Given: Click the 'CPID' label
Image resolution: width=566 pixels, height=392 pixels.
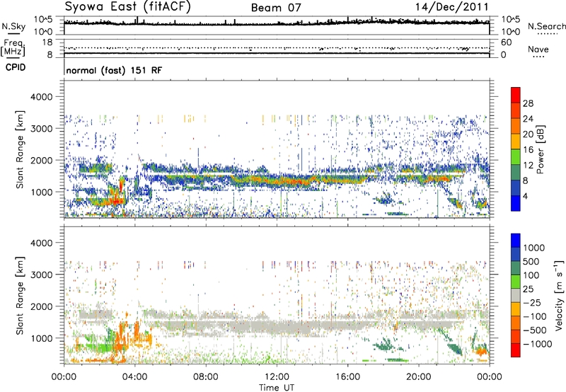Looking at the screenshot, I should (x=16, y=67).
